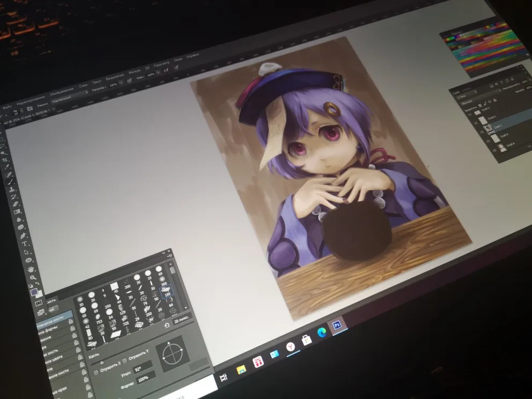Image resolution: width=532 pixels, height=399 pixels.
Task: Open File Explorer from the taskbar
Action: (241, 370)
